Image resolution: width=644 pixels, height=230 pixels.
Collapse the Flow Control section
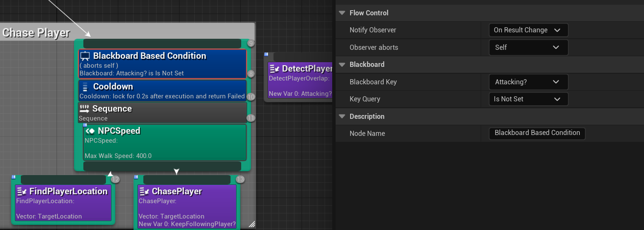pos(342,13)
